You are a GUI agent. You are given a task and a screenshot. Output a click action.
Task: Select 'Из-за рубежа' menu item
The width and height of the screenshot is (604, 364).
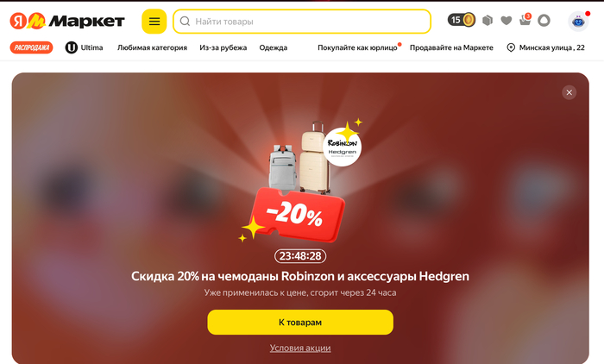tap(223, 47)
